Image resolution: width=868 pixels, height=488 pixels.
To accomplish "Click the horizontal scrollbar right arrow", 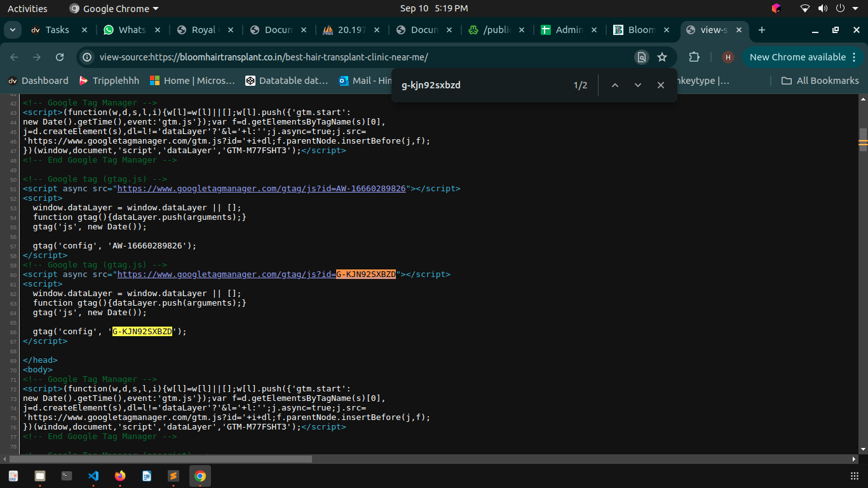I will point(854,459).
